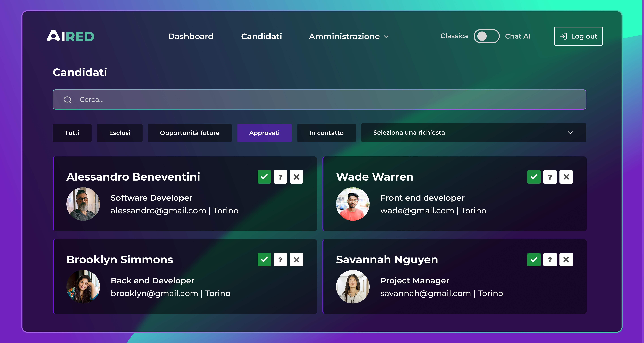The width and height of the screenshot is (644, 343).
Task: Reject Alessandro Beneventini with X icon
Action: click(x=297, y=177)
